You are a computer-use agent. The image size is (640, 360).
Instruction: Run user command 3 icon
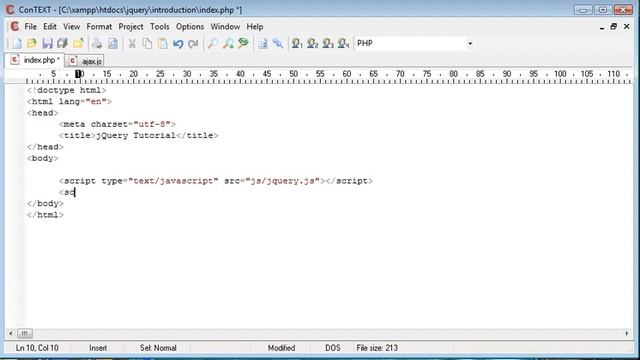click(328, 43)
